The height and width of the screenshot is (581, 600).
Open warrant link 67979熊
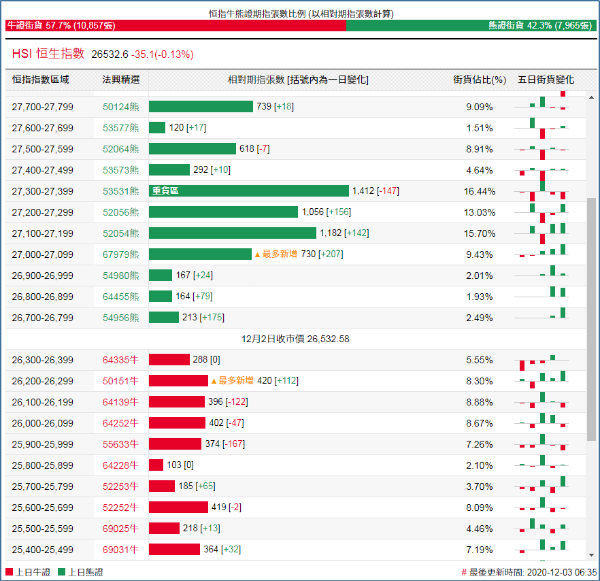(121, 255)
